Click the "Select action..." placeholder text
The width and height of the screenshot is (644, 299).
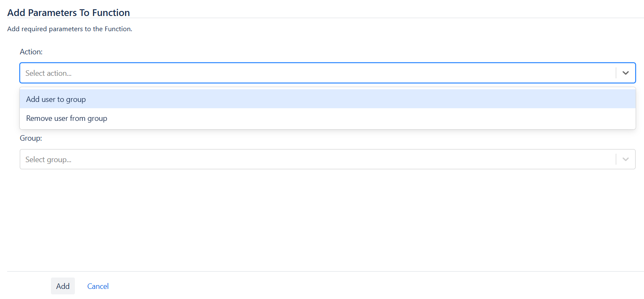pos(48,73)
